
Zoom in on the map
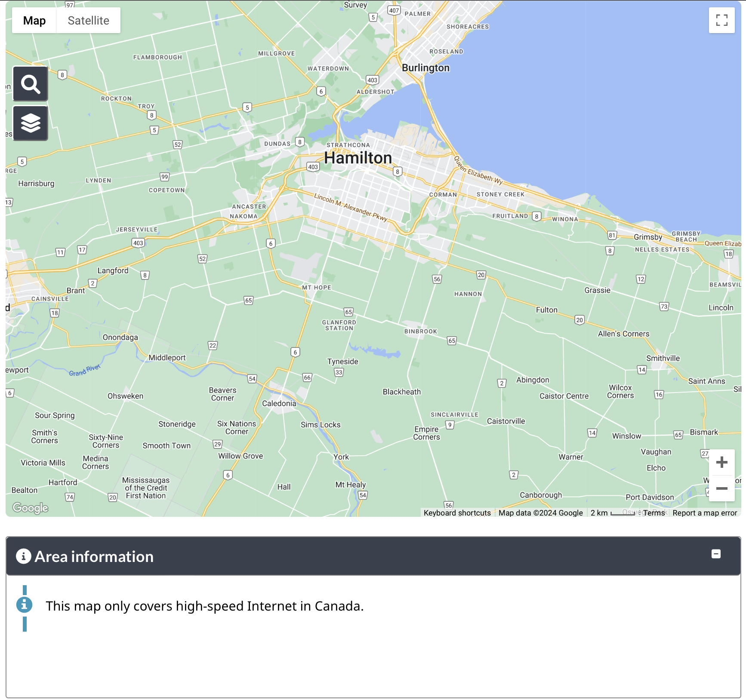tap(721, 462)
